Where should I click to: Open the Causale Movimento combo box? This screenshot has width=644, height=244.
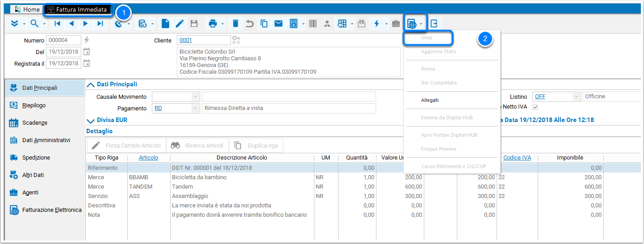(195, 97)
